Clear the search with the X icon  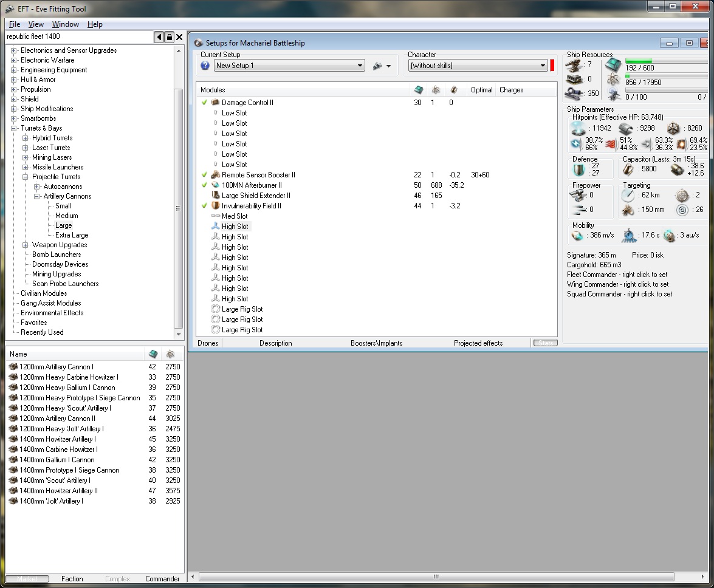pos(179,37)
